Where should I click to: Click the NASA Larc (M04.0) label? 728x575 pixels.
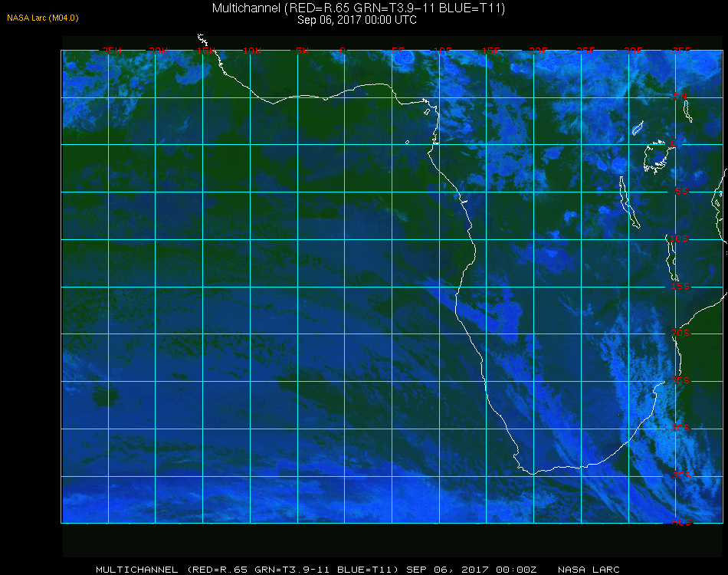[43, 18]
